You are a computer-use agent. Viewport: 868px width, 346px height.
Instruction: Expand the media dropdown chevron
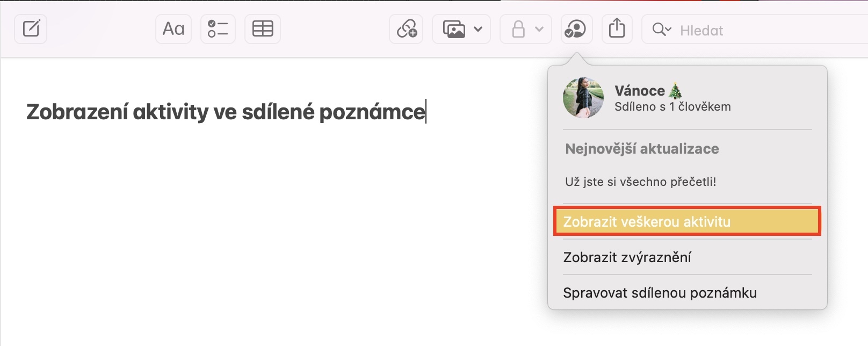[478, 29]
